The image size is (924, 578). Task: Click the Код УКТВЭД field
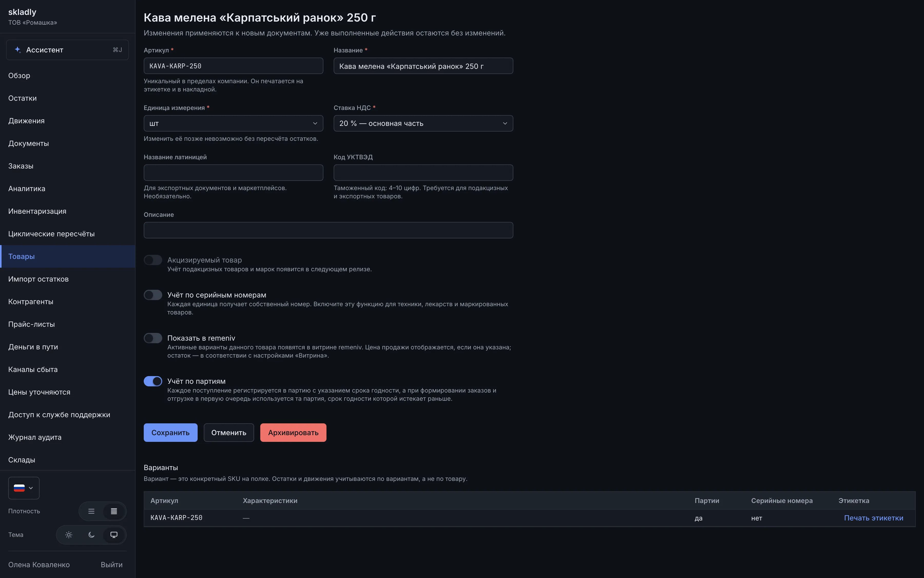[423, 172]
